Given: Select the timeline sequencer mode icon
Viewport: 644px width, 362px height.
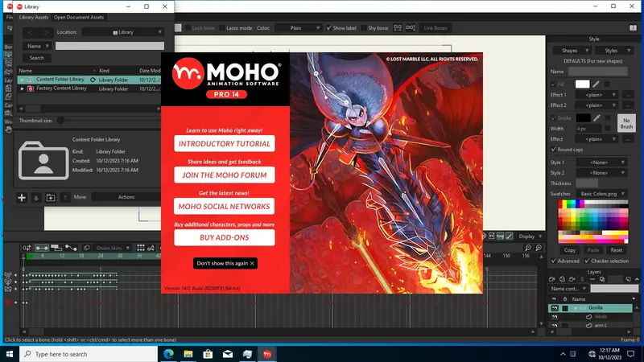Looking at the screenshot, I should 56,248.
